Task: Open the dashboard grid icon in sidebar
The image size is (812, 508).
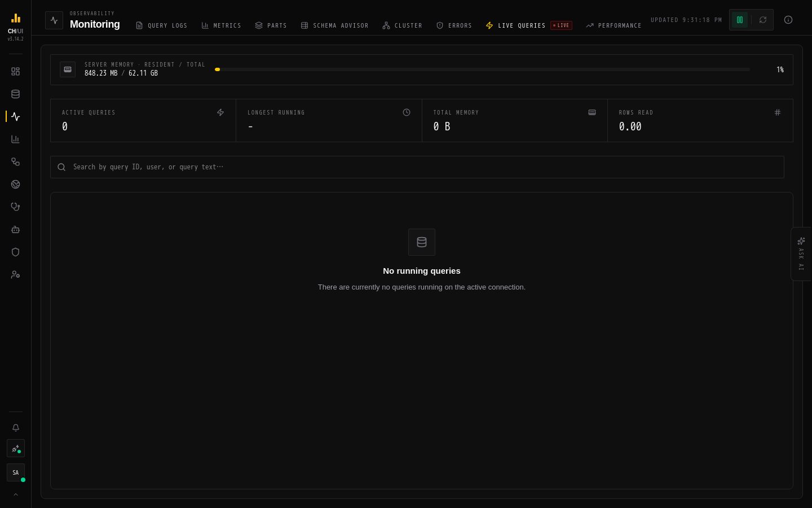Action: coord(15,72)
